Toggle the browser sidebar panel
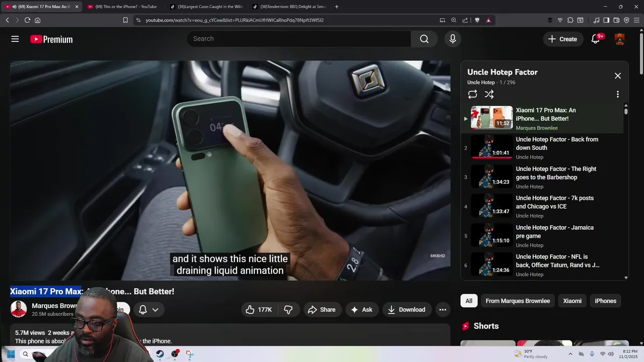Screen dimensions: 644x362 pyautogui.click(x=606, y=20)
